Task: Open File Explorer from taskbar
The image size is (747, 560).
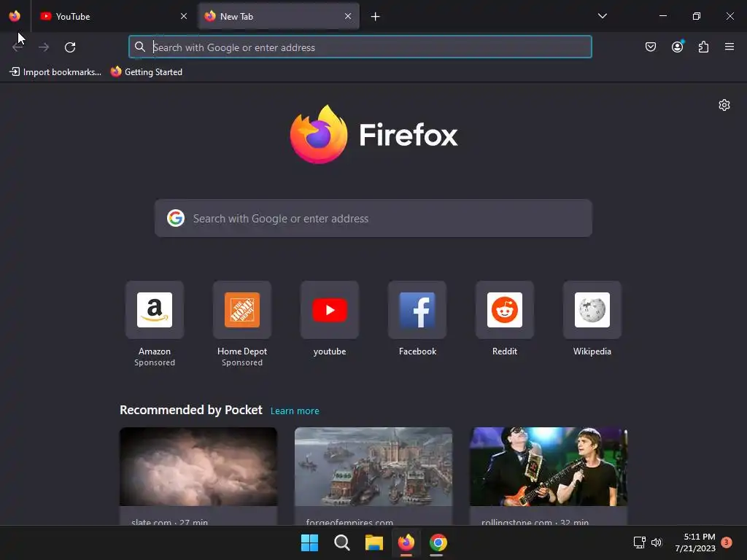Action: click(374, 542)
